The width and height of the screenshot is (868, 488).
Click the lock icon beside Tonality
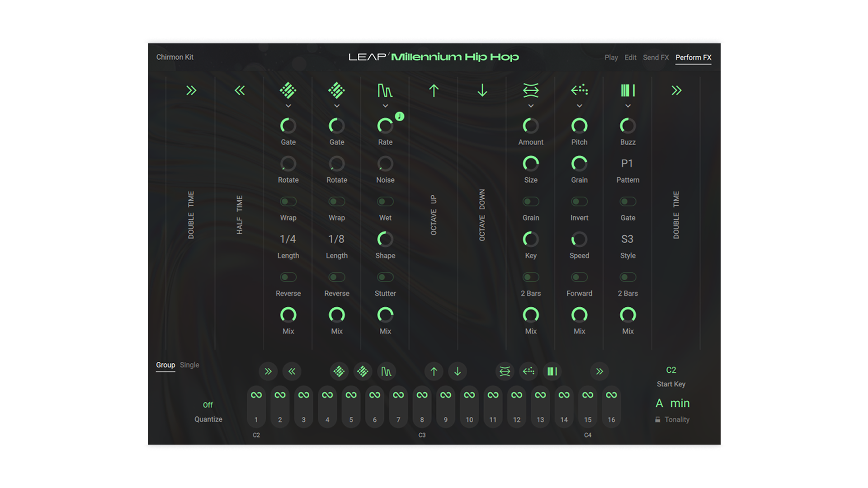click(x=658, y=420)
